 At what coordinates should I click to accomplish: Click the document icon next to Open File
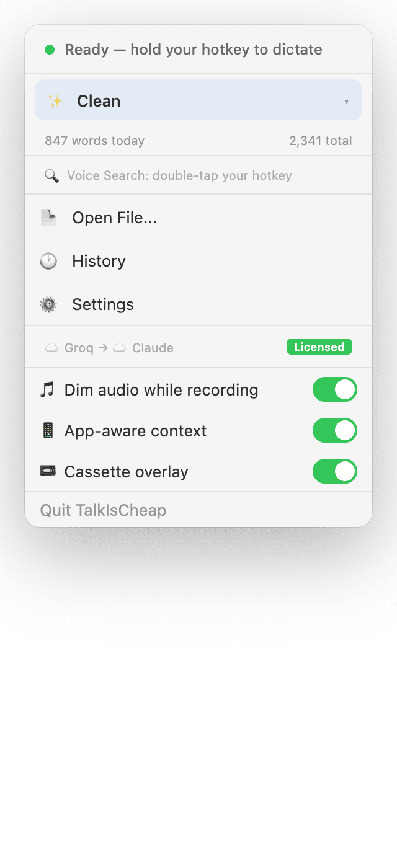pyautogui.click(x=48, y=217)
